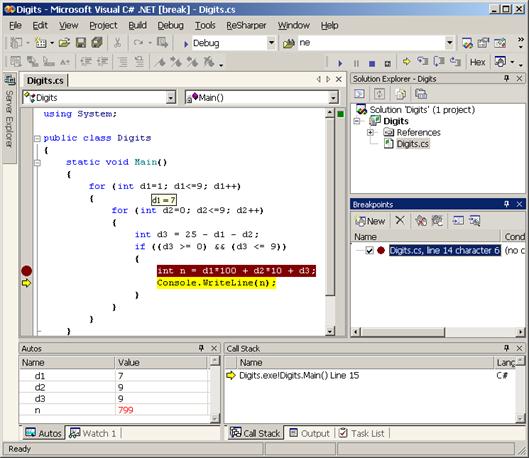Collapse the Digits project node
Screen dimensions: 529x458
point(357,121)
